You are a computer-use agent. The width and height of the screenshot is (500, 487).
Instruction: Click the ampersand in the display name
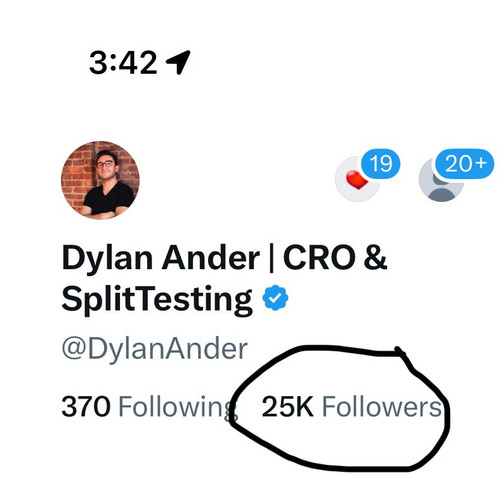(x=376, y=257)
